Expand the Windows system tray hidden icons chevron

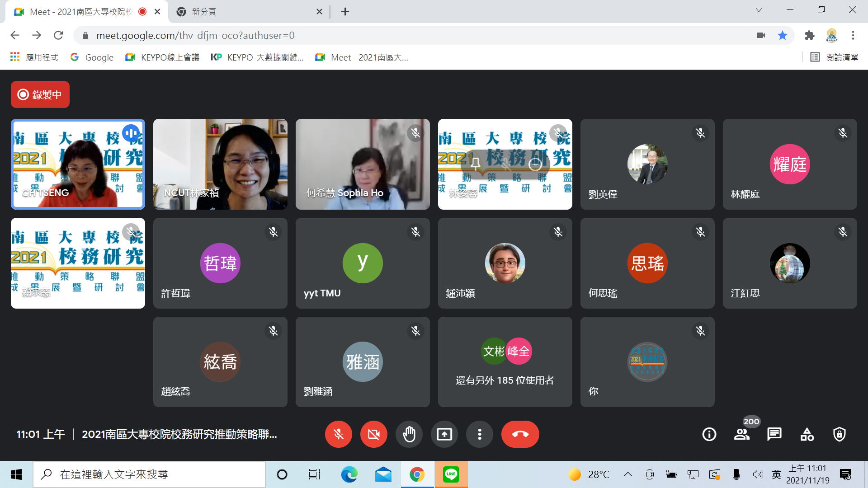(x=627, y=474)
